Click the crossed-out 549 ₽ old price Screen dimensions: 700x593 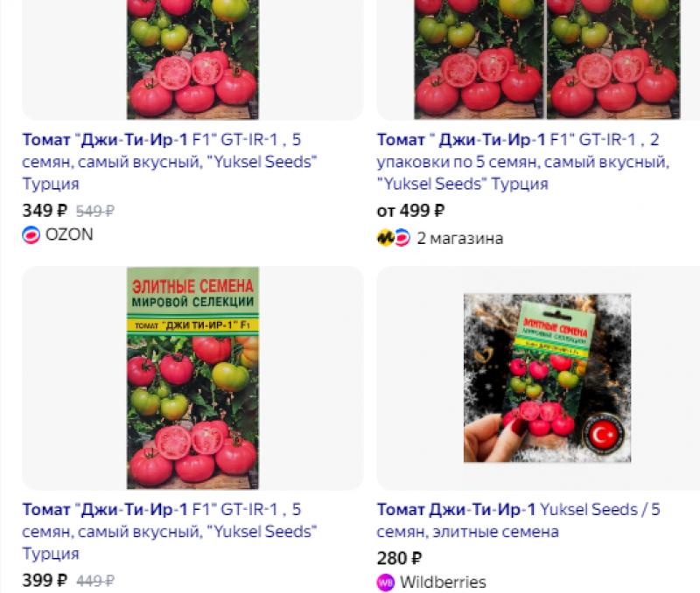tap(95, 211)
